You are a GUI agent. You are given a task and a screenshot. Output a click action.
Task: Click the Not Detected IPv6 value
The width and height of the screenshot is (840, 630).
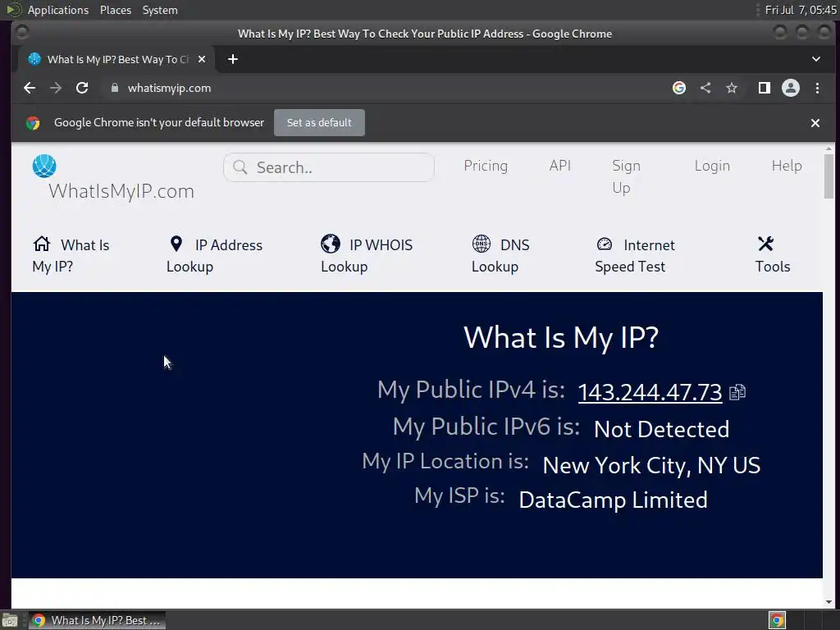click(x=662, y=429)
